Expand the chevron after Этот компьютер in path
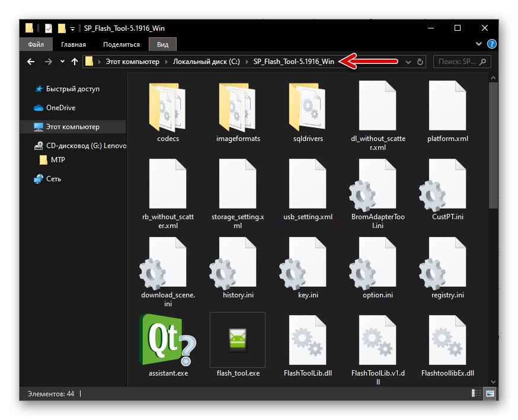 (x=166, y=62)
